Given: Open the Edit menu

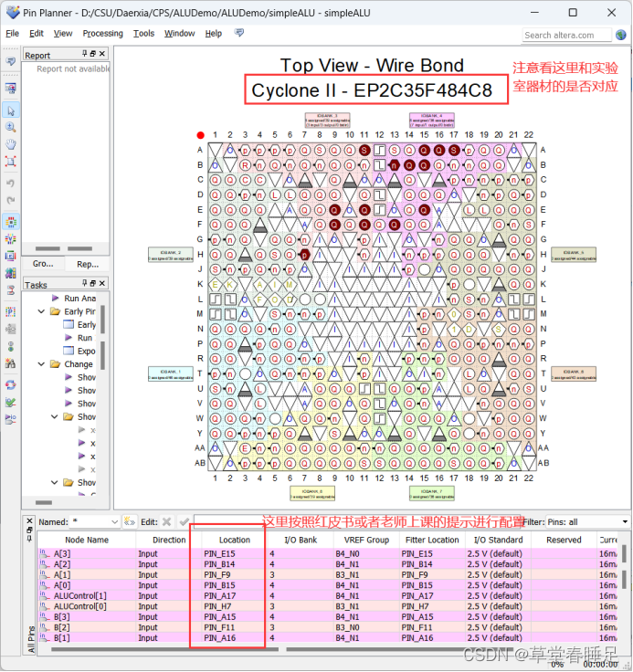Looking at the screenshot, I should click(x=37, y=34).
